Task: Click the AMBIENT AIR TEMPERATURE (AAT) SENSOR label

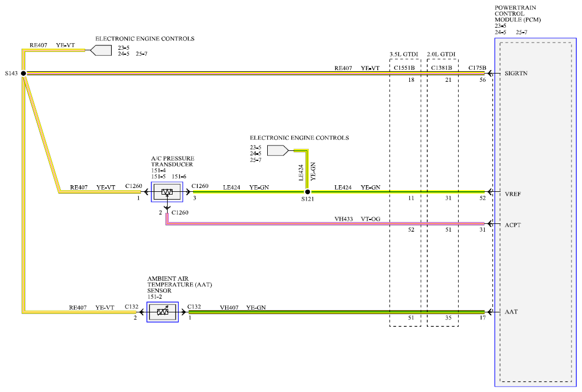Action: (x=180, y=284)
